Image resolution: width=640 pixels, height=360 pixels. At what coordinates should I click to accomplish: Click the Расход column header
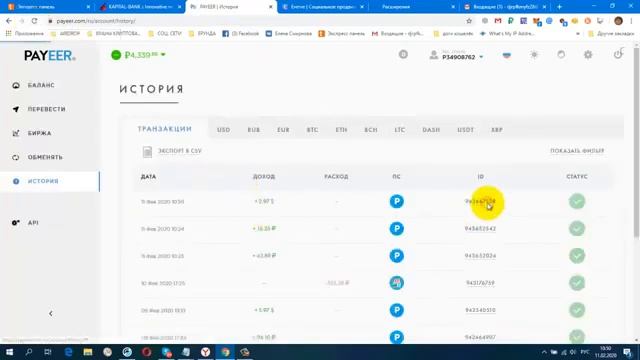point(336,177)
